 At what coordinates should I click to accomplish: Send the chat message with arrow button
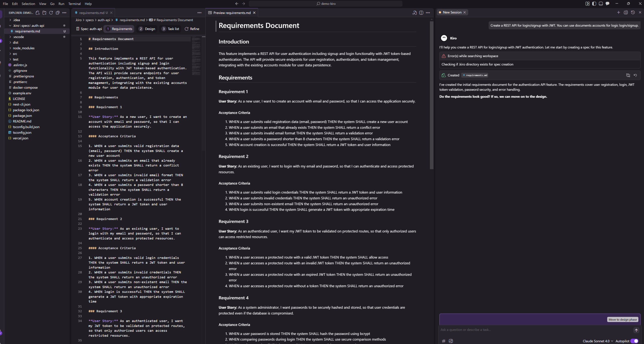click(636, 330)
